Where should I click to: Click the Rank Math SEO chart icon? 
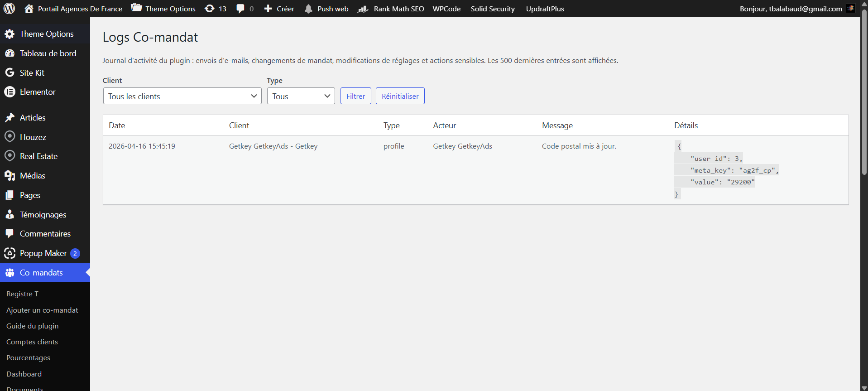click(363, 9)
